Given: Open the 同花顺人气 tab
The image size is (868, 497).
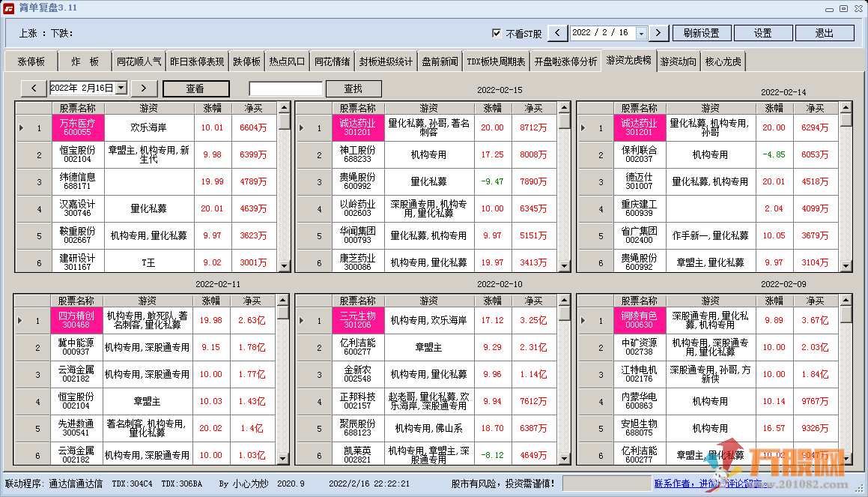Looking at the screenshot, I should [x=139, y=61].
